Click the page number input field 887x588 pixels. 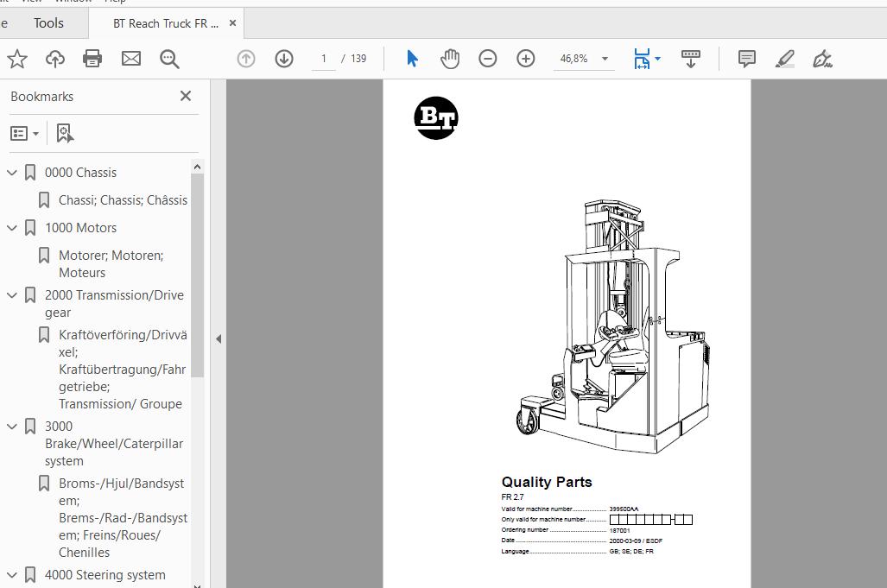tap(324, 59)
